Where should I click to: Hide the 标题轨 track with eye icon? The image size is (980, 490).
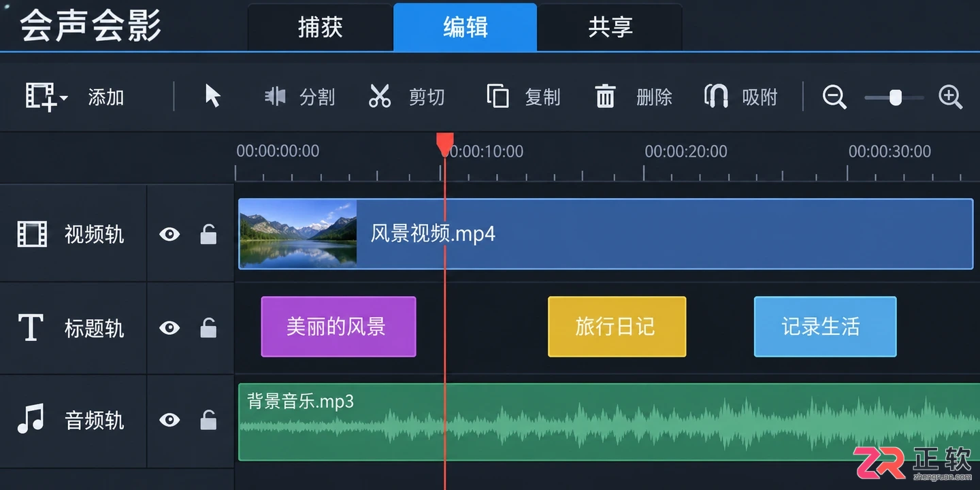pyautogui.click(x=169, y=328)
